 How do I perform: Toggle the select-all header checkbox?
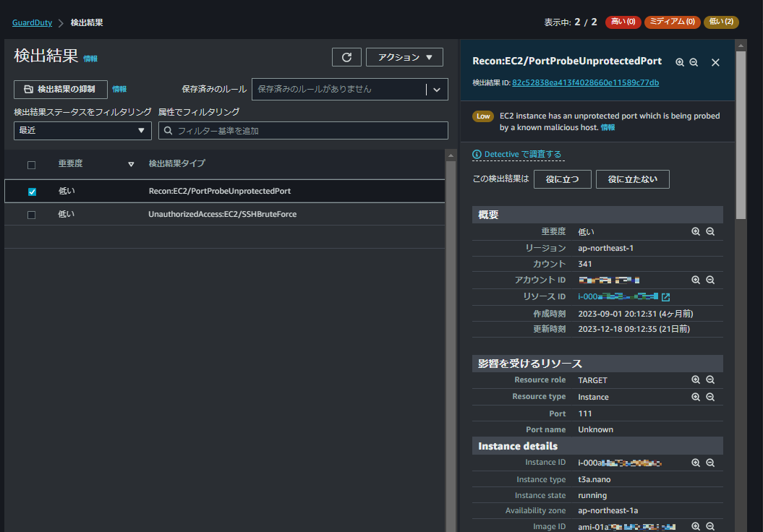pos(32,165)
